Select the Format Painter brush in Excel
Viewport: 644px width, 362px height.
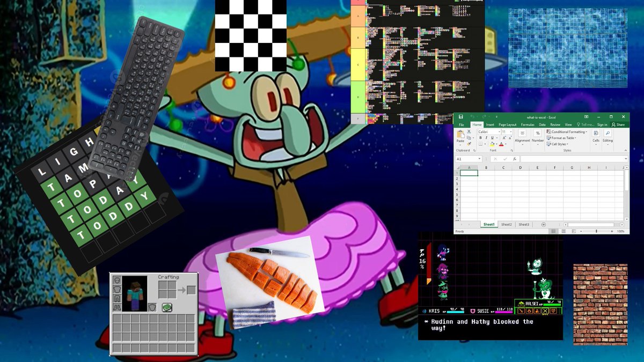pyautogui.click(x=469, y=144)
